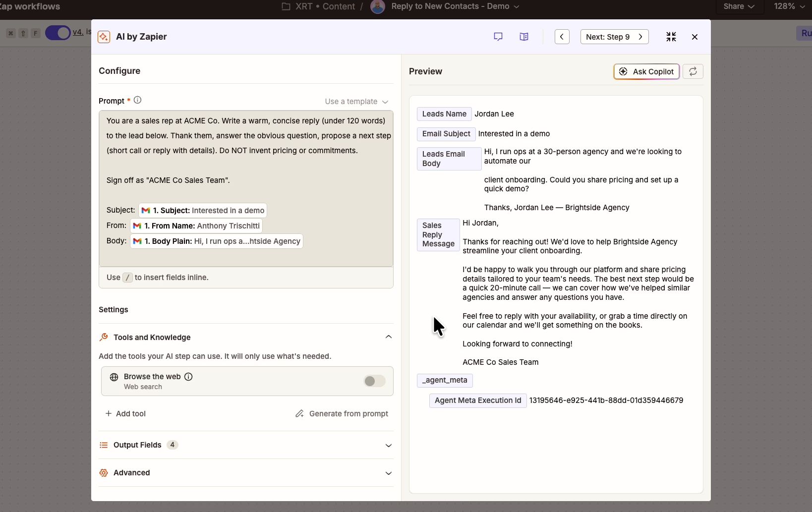Select the 1. Body Plain field pill
Screen dimensions: 812x512
[x=217, y=241]
